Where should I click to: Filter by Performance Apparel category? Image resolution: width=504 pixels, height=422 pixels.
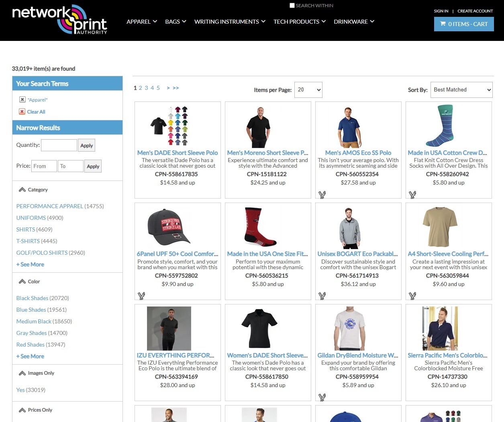(x=49, y=206)
